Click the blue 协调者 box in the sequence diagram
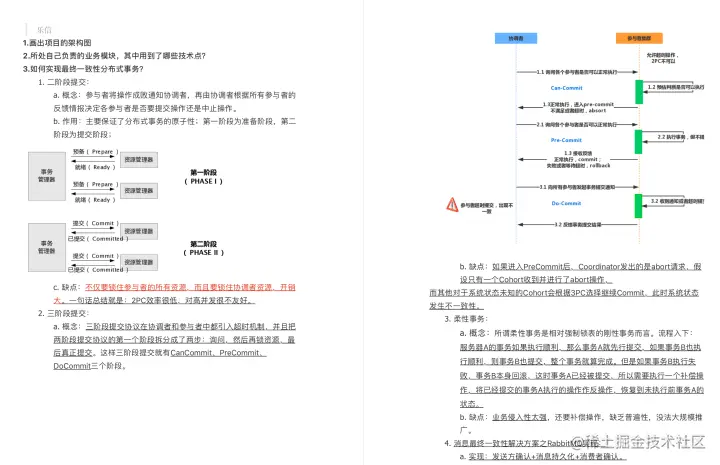Image resolution: width=720 pixels, height=465 pixels. (x=516, y=38)
